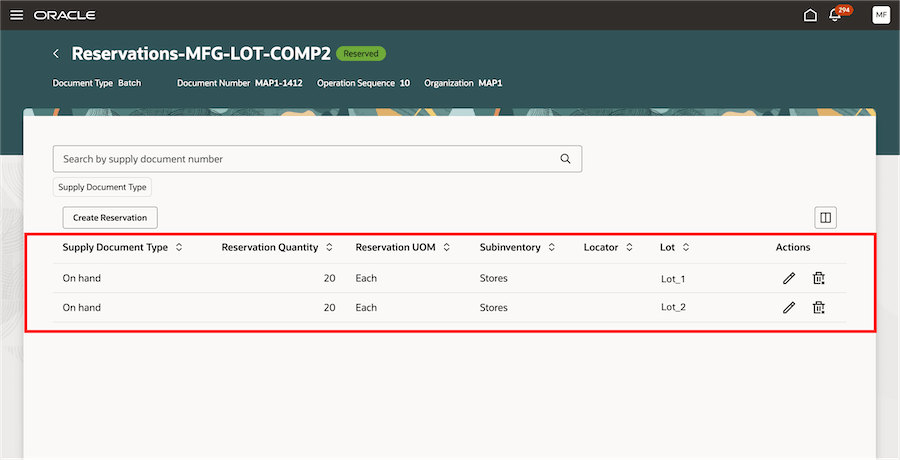Sort by Reservation Quantity column

tap(329, 247)
